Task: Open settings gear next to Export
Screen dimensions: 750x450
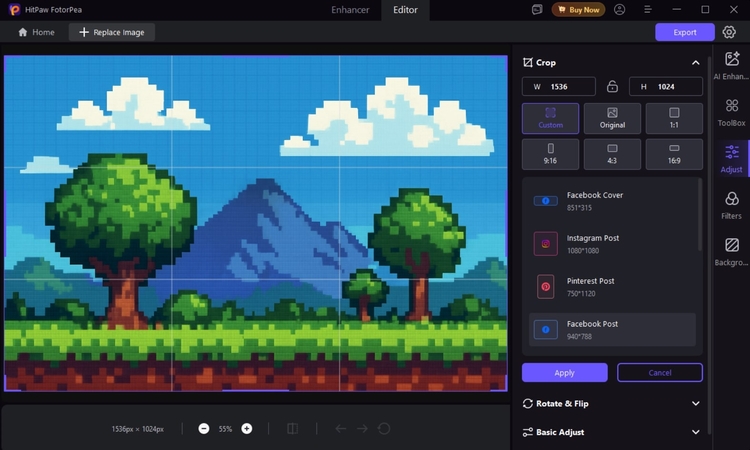Action: (x=729, y=32)
